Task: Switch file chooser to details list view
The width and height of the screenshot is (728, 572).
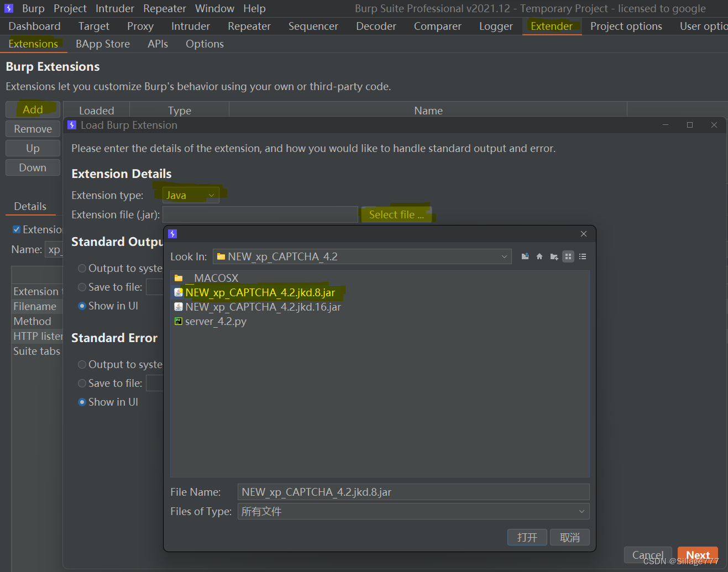Action: [583, 256]
